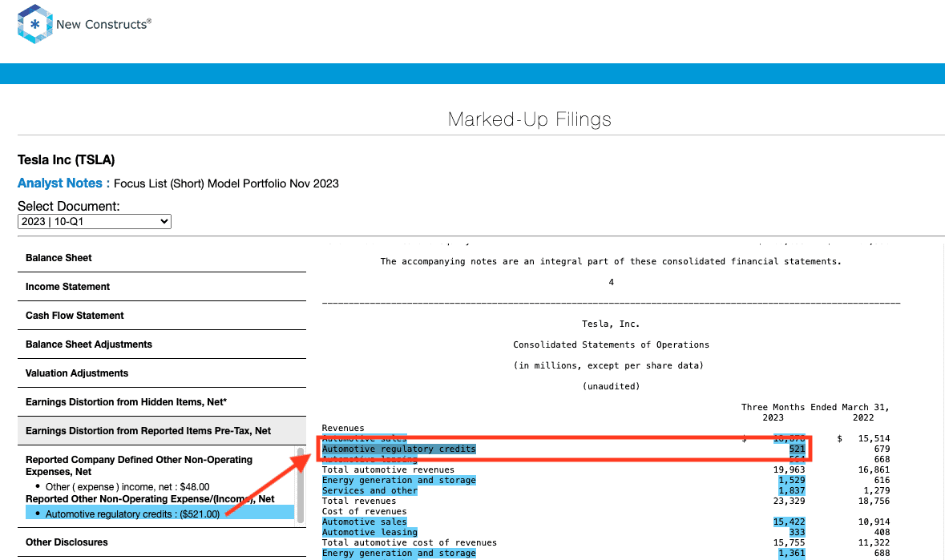Click the highlighted 1,529 value
This screenshot has width=945, height=560.
click(x=791, y=480)
